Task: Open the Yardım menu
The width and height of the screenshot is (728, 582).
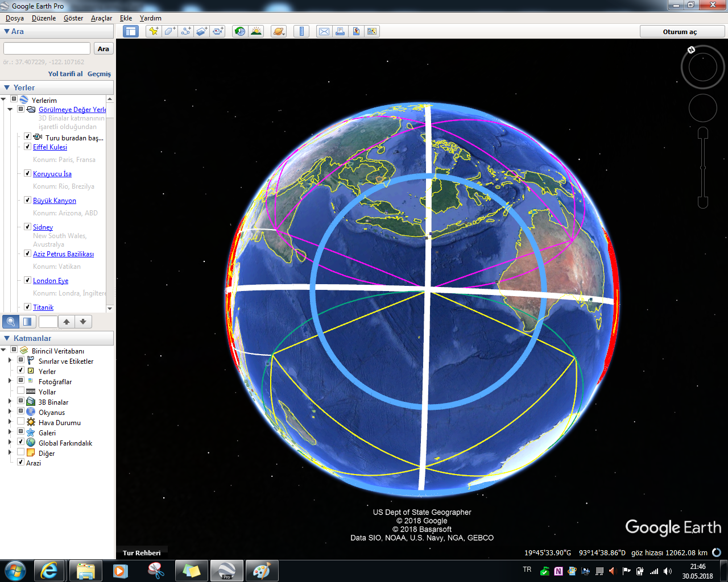Action: (x=151, y=18)
